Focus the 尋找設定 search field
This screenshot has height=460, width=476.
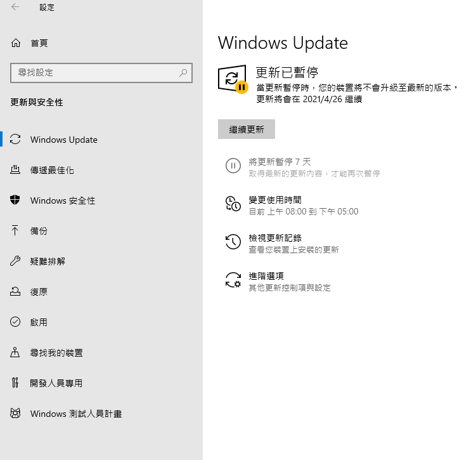101,73
